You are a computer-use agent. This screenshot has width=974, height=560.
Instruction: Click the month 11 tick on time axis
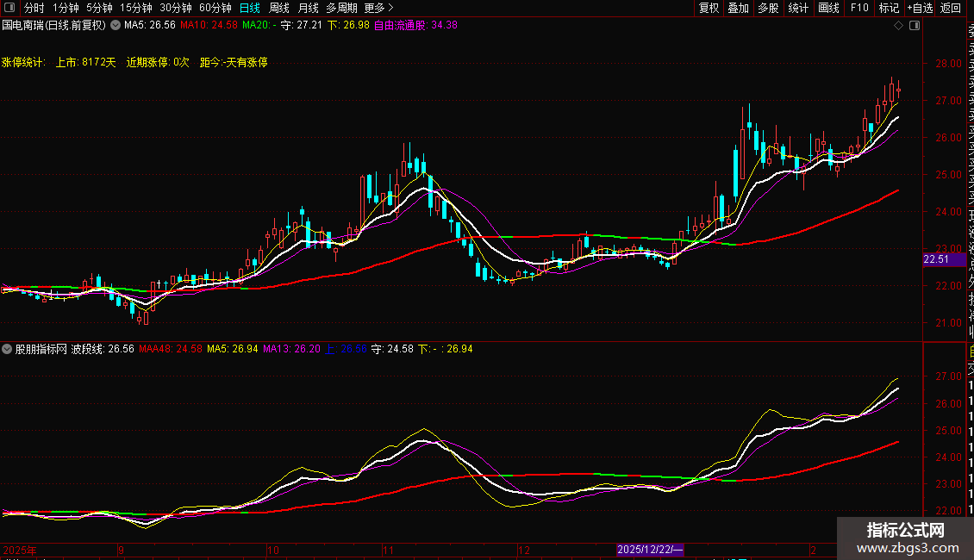click(388, 550)
